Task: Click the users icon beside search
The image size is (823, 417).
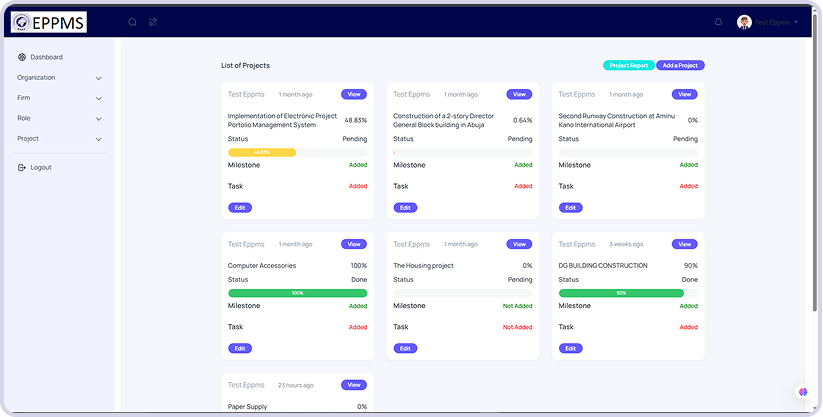Action: [153, 22]
